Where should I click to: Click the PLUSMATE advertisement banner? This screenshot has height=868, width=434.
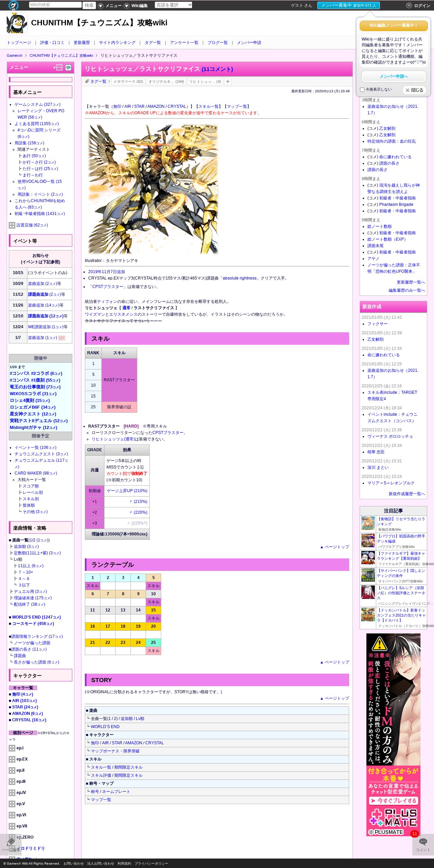393,735
